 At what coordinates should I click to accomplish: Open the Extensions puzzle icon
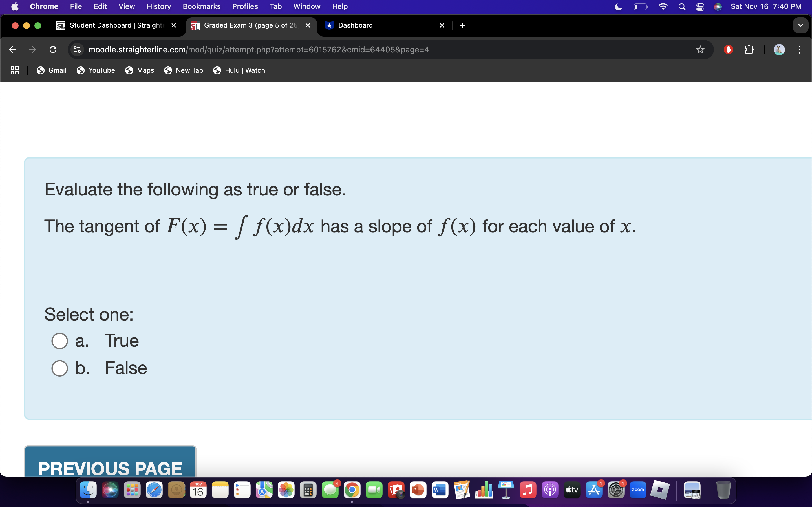click(x=749, y=50)
